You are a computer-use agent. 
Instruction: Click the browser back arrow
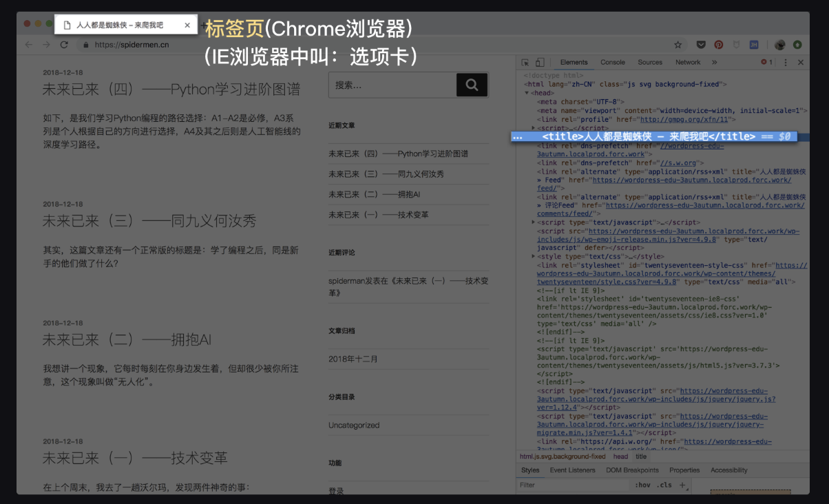coord(28,45)
